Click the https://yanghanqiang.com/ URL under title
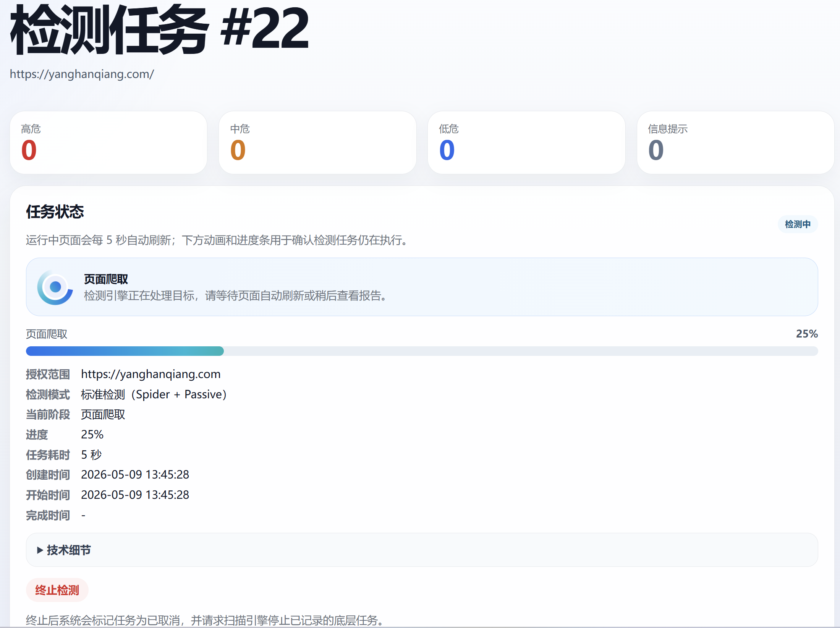840x628 pixels. 82,74
